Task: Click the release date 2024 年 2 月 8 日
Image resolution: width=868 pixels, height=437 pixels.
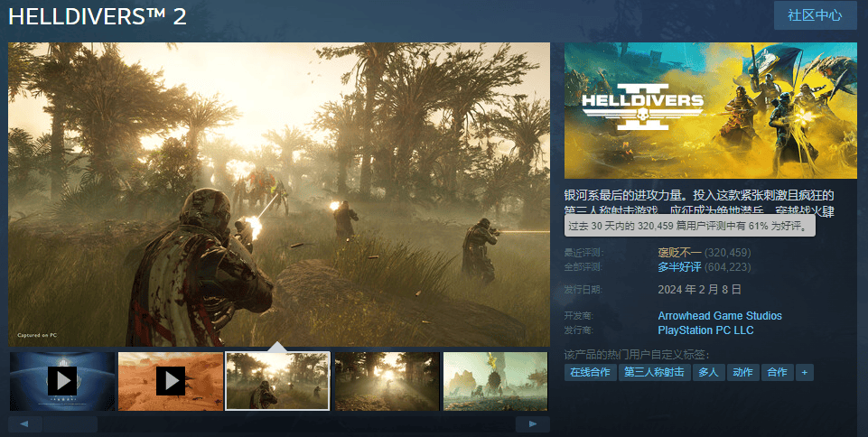Action: pyautogui.click(x=699, y=289)
